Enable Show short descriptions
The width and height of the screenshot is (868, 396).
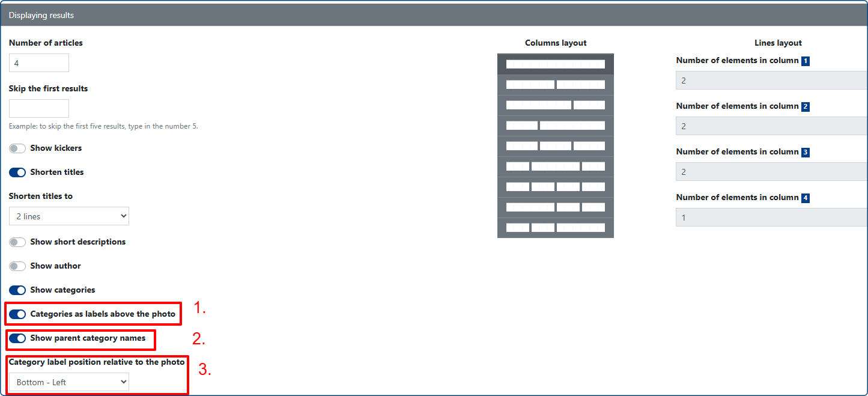coord(17,242)
